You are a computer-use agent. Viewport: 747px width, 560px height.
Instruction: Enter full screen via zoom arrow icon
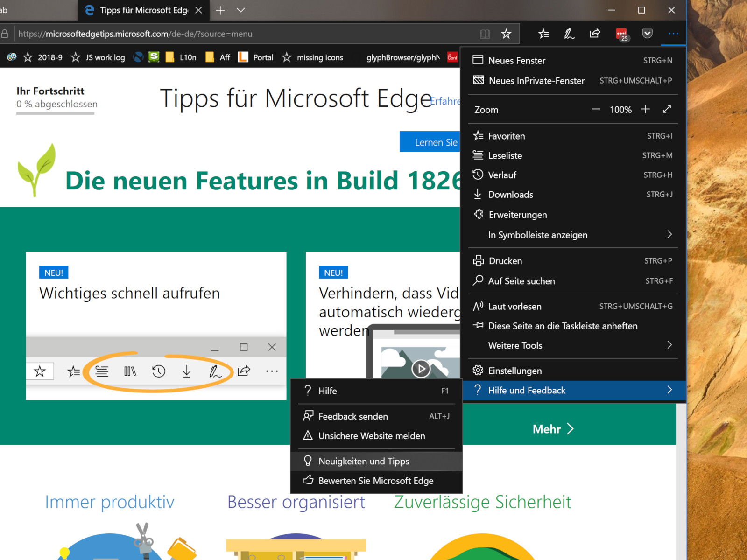667,109
